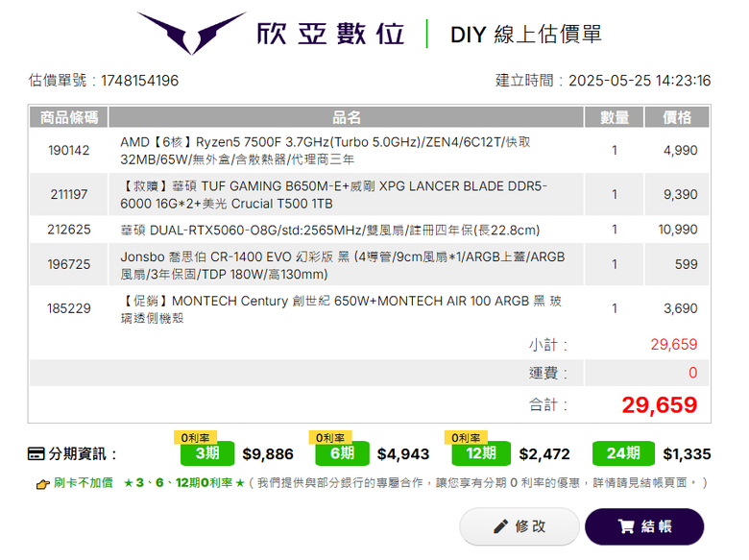Select the 6期 installment badge
The height and width of the screenshot is (560, 749).
[x=342, y=453]
